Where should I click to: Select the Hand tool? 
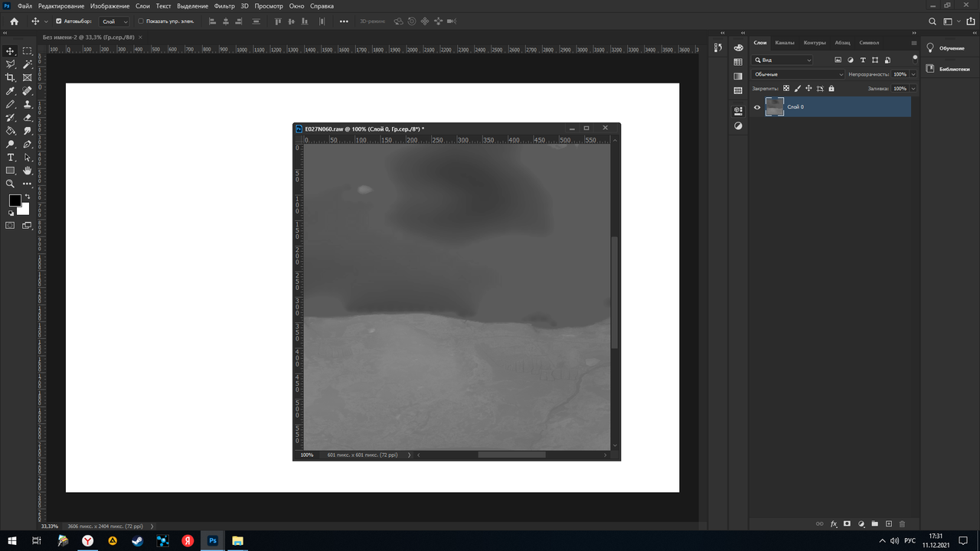coord(28,171)
